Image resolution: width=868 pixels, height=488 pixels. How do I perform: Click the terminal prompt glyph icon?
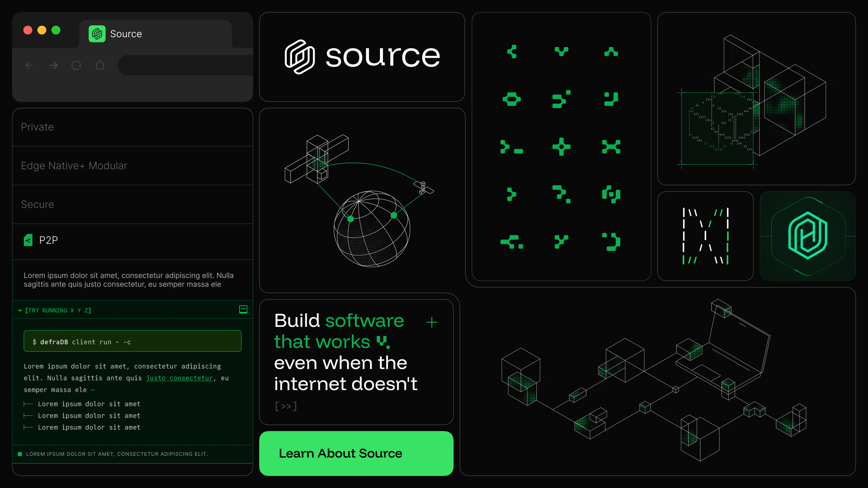tap(511, 147)
